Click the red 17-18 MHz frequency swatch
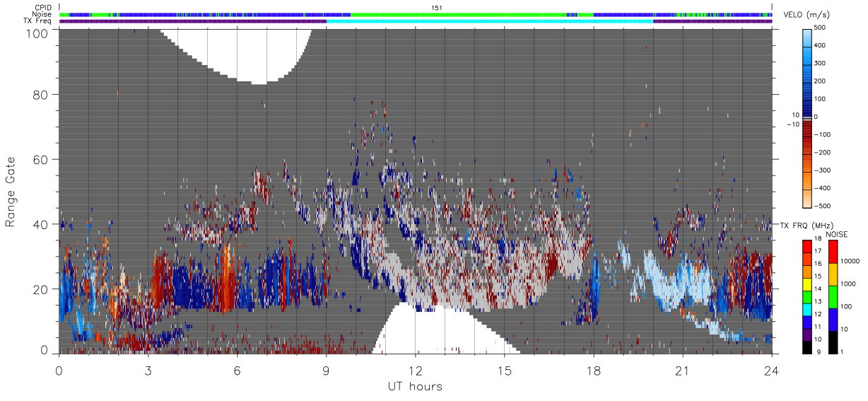This screenshot has height=401, width=868. (807, 247)
